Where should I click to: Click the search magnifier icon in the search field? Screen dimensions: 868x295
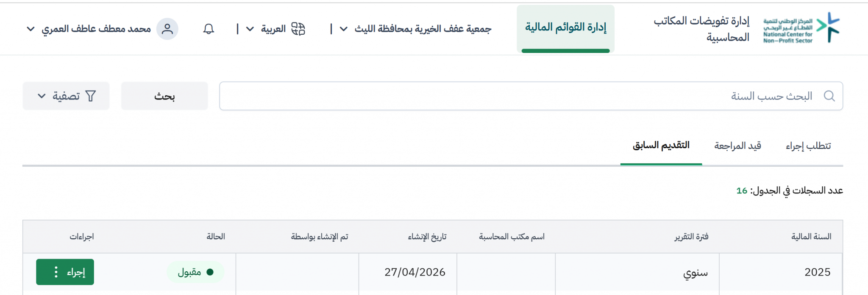click(x=829, y=96)
